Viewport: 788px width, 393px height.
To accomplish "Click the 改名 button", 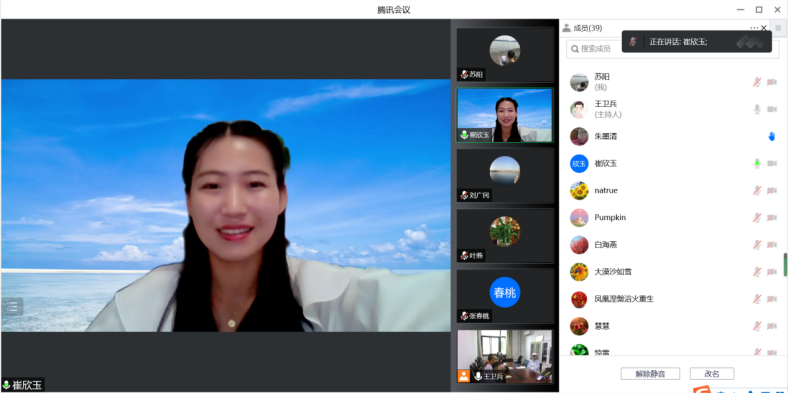I will click(712, 373).
